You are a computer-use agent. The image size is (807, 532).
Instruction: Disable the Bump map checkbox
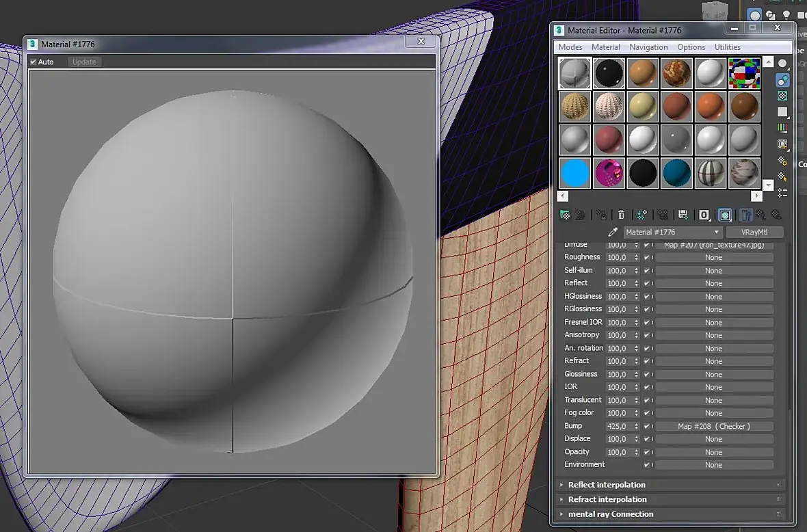click(x=647, y=426)
